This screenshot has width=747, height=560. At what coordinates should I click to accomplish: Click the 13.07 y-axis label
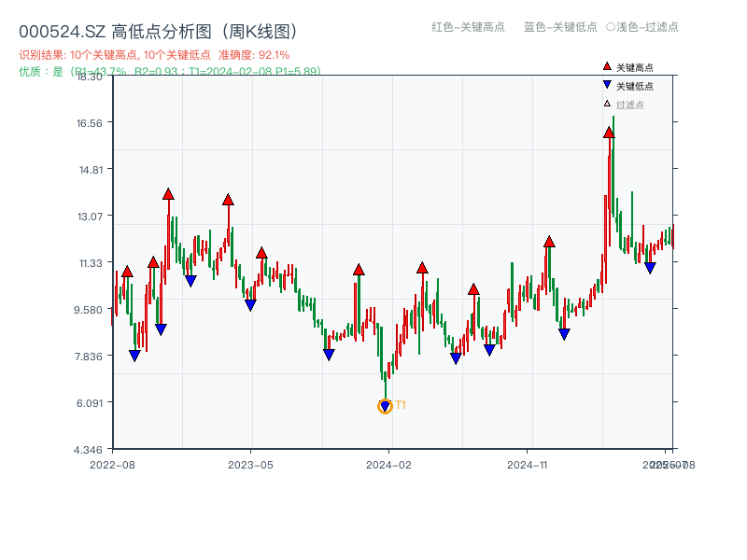90,217
